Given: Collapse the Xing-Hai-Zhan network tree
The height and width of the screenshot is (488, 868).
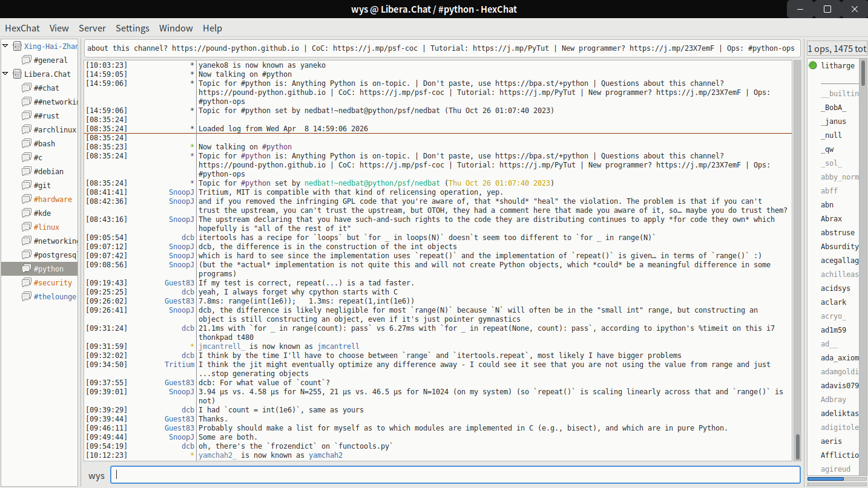Looking at the screenshot, I should [6, 47].
